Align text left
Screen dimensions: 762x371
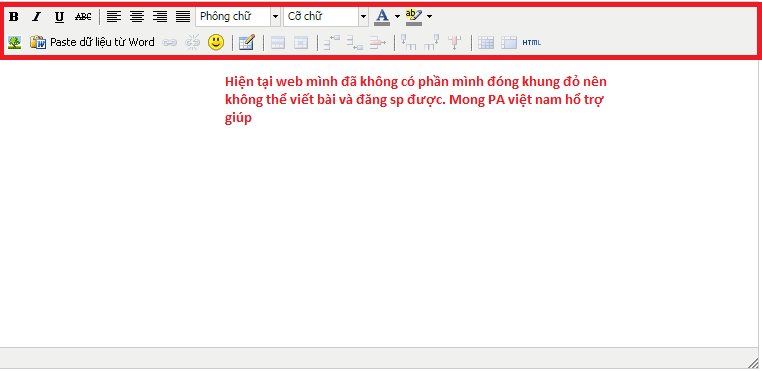[114, 17]
